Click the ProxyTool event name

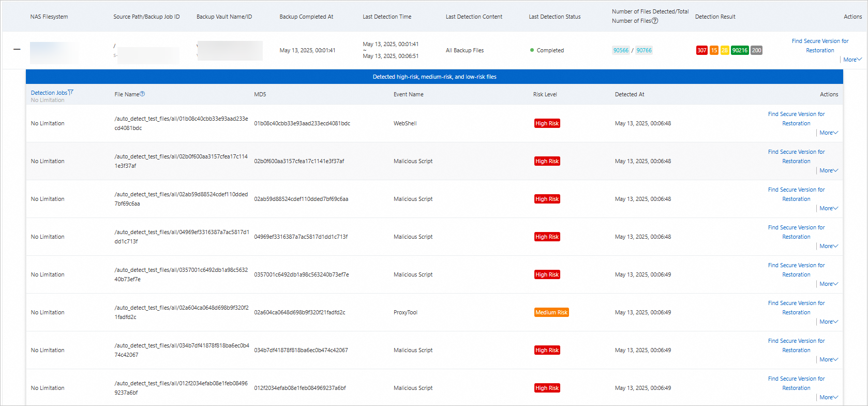406,312
